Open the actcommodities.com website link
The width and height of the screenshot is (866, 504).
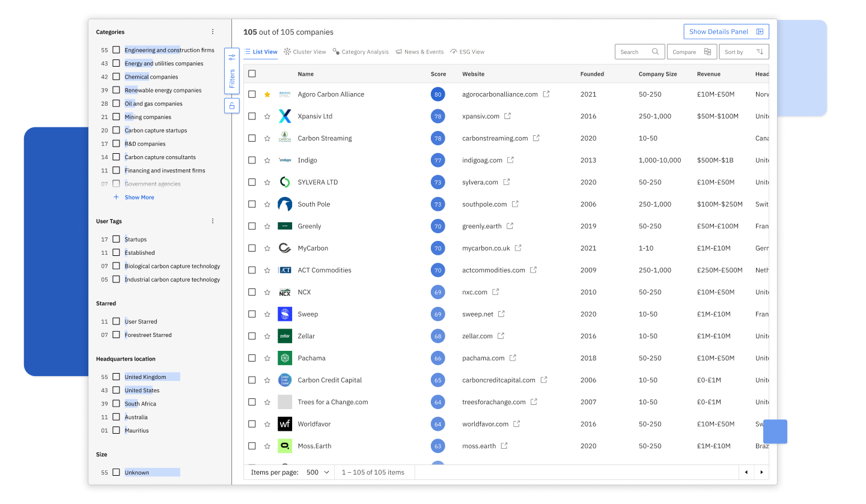coord(493,270)
